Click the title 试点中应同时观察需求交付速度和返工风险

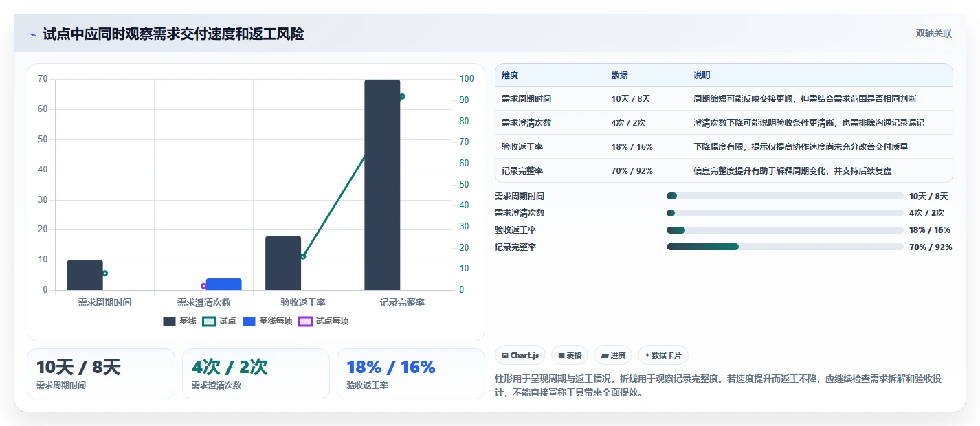tap(173, 34)
